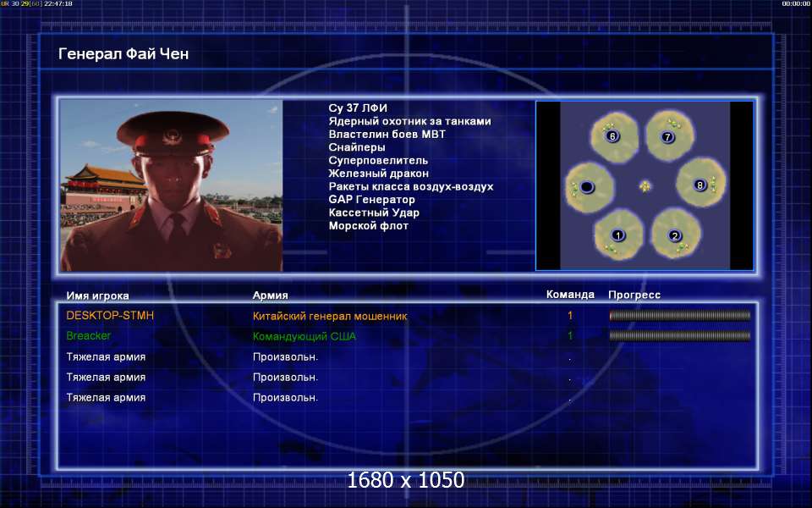Screen dimensions: 812x508
Task: Select the Суперповелитель line
Action: click(x=378, y=160)
